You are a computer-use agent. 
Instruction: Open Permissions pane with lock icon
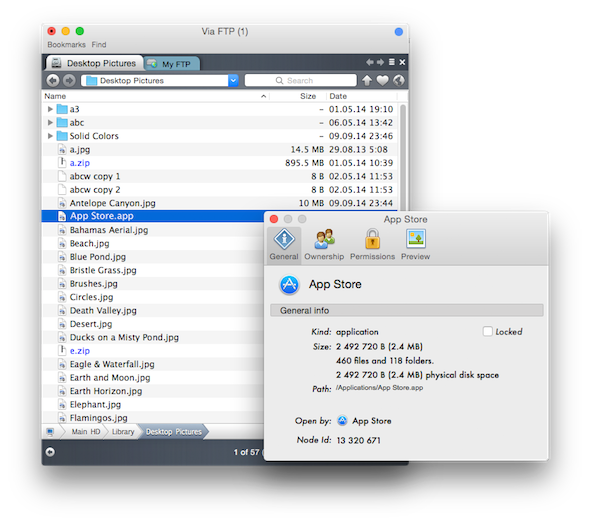[372, 245]
